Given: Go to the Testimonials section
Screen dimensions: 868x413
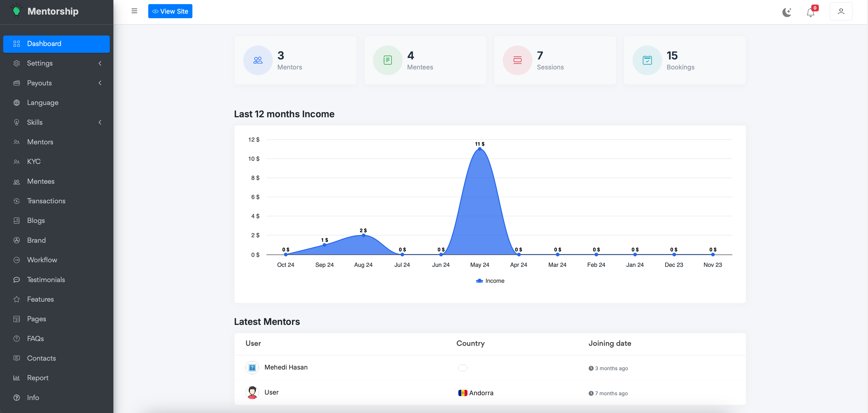Looking at the screenshot, I should click(46, 280).
